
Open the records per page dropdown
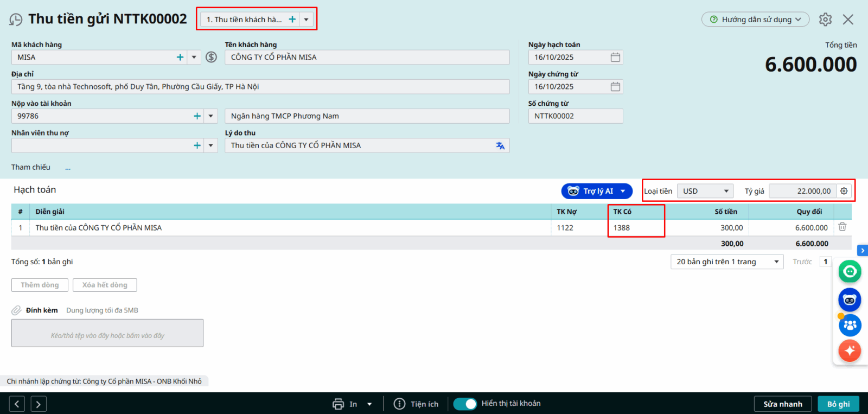coord(726,262)
